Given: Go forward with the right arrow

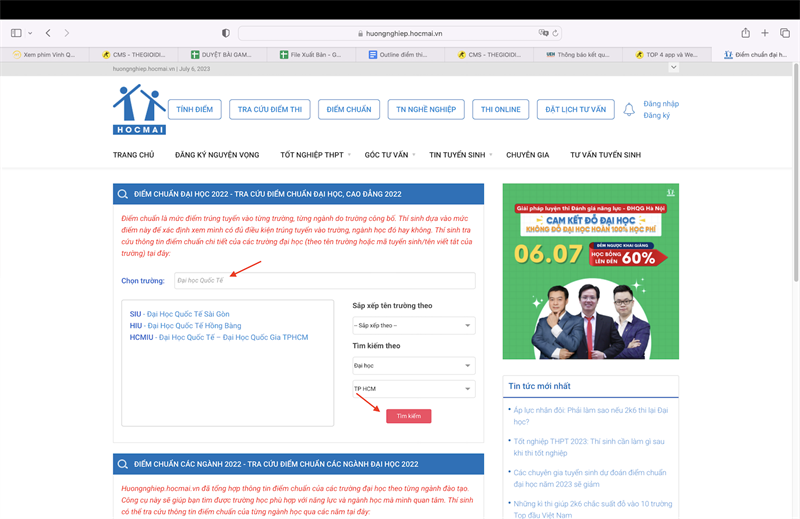Looking at the screenshot, I should click(67, 33).
